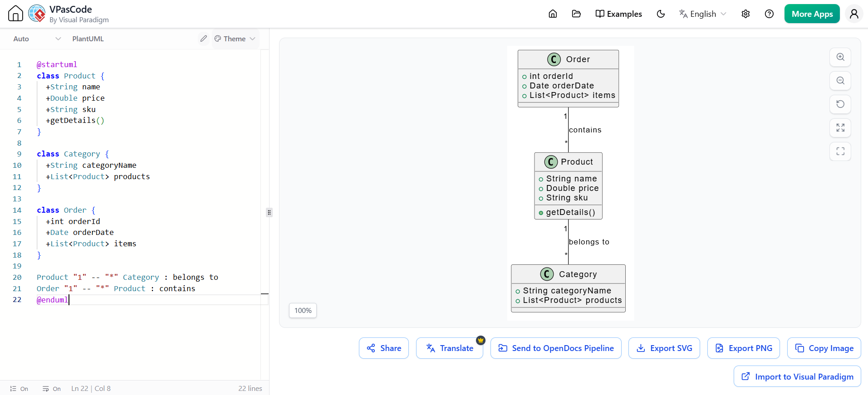Click 'contains' label in diagram
The width and height of the screenshot is (868, 395).
585,130
